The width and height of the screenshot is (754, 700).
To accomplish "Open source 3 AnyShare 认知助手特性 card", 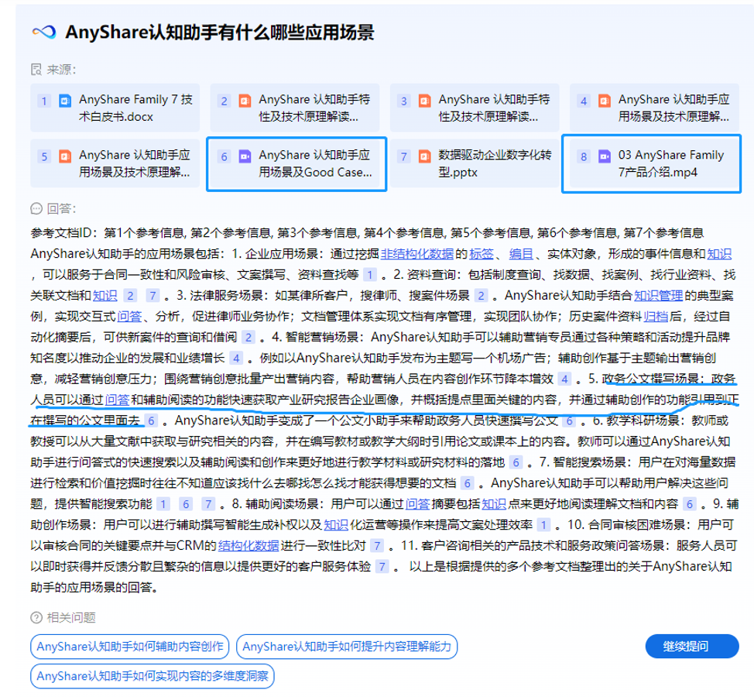I will pyautogui.click(x=476, y=108).
